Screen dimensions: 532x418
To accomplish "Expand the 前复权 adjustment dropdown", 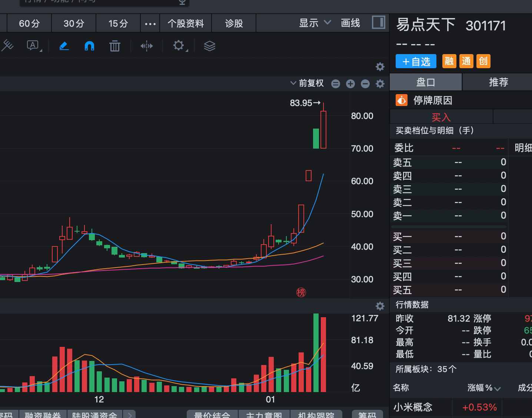I will [x=307, y=83].
